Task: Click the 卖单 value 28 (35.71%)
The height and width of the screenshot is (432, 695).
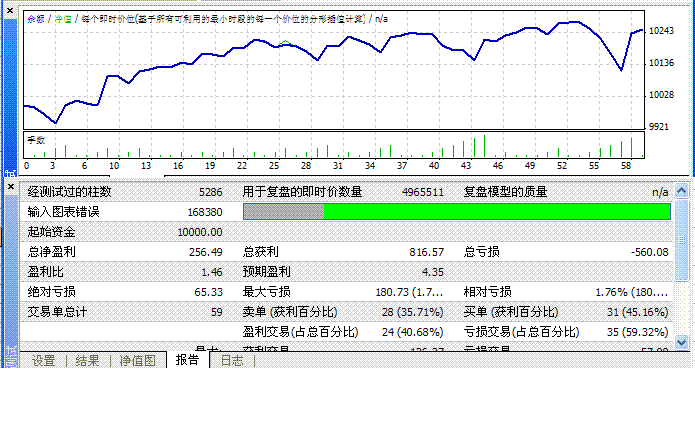Action: (413, 312)
